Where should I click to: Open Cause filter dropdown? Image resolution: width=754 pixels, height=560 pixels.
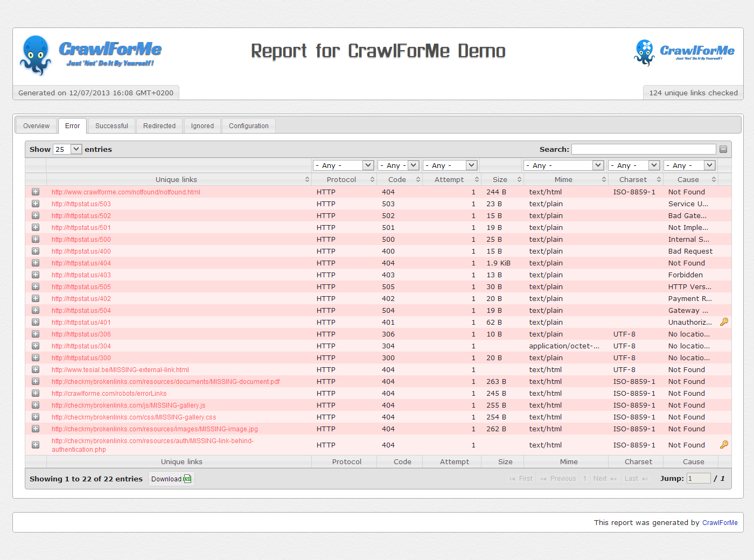point(690,165)
